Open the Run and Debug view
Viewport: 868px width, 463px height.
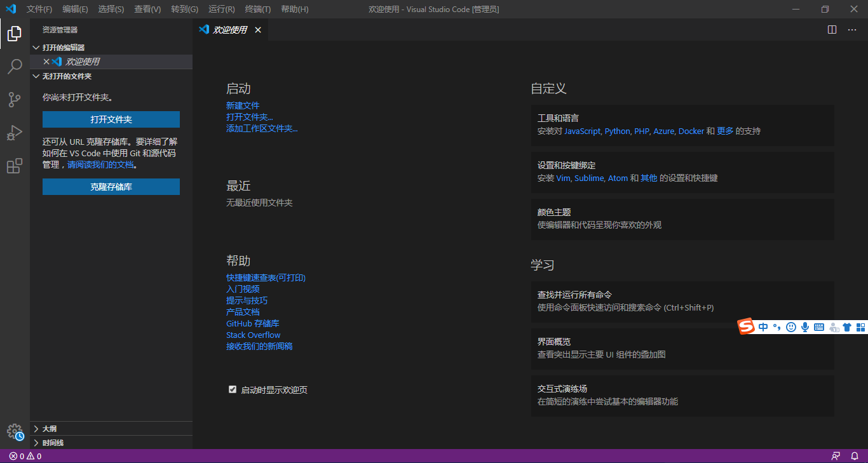(14, 133)
